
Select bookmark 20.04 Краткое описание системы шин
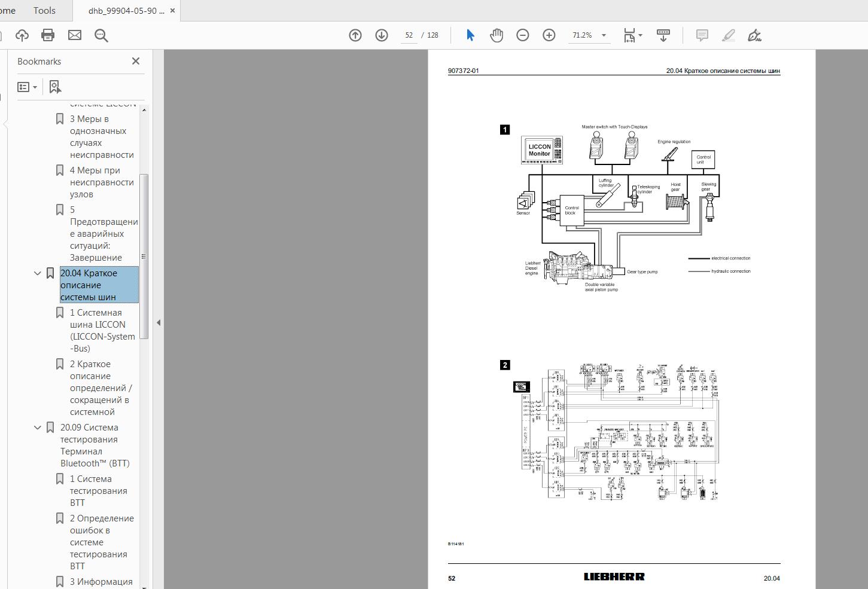coord(99,285)
